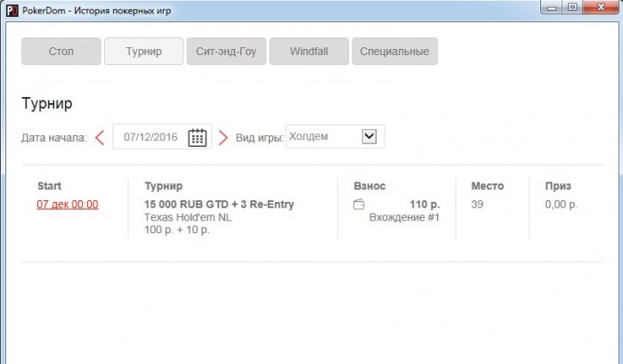Click the prize value 0,00 р.
This screenshot has height=364, width=623.
coord(561,205)
